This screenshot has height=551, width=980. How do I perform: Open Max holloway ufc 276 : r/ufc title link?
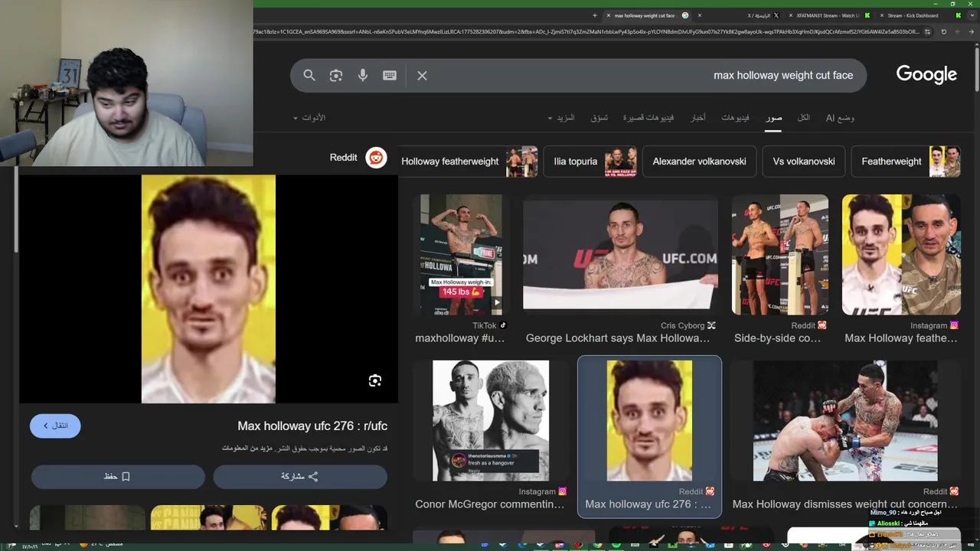click(x=312, y=426)
